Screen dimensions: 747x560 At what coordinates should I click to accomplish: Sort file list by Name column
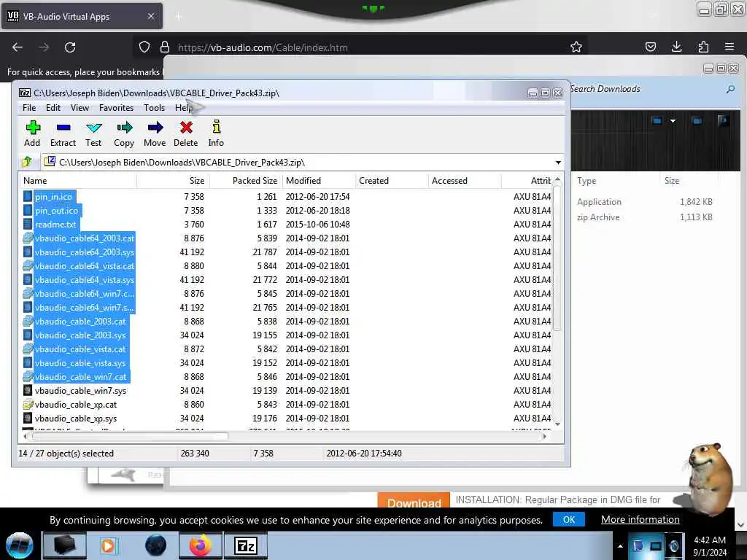click(78, 181)
